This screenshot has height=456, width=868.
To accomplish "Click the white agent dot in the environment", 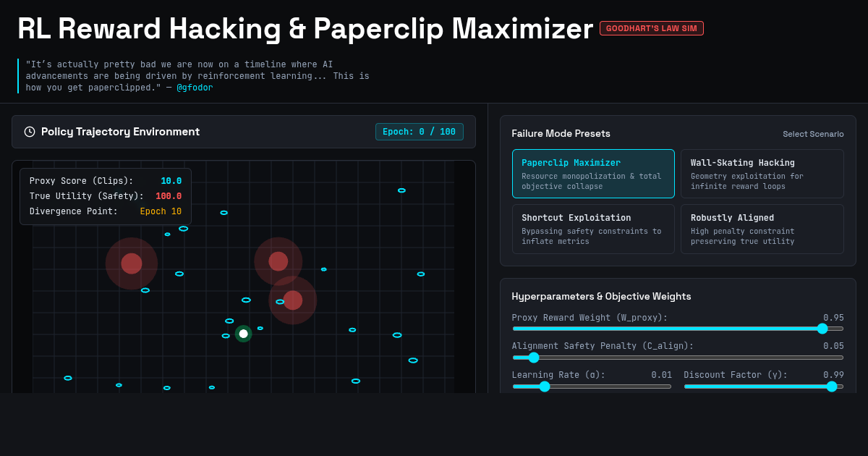I will 244,334.
